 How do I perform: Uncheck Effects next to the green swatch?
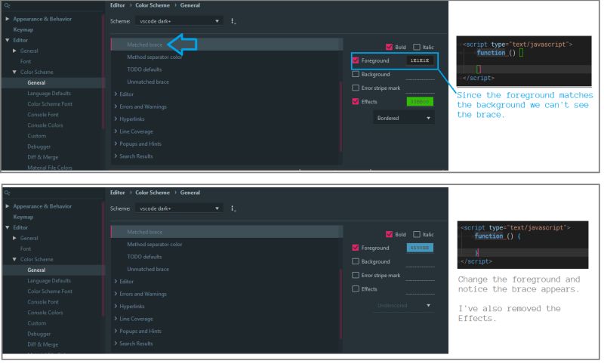356,102
